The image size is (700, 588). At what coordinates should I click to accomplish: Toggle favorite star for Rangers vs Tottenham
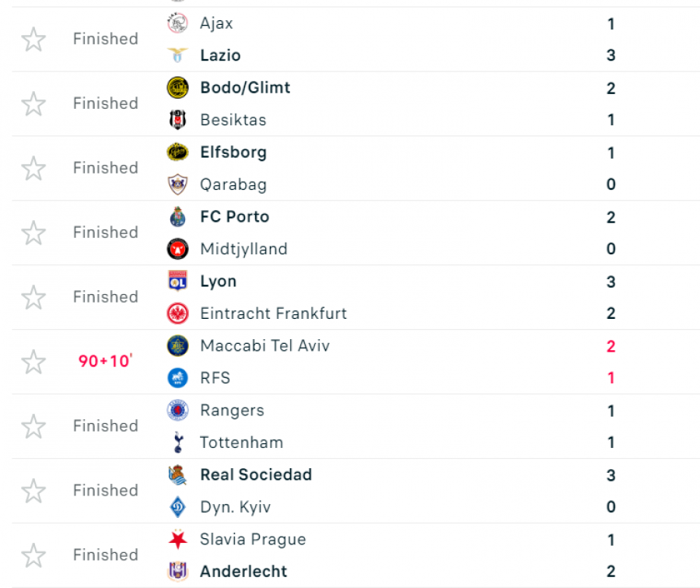pyautogui.click(x=33, y=426)
